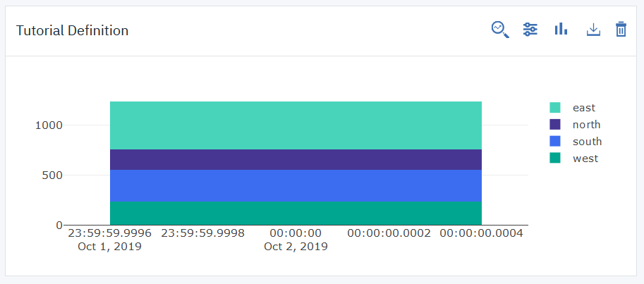Click the north legend color swatch
The height and width of the screenshot is (284, 644).
pyautogui.click(x=555, y=125)
